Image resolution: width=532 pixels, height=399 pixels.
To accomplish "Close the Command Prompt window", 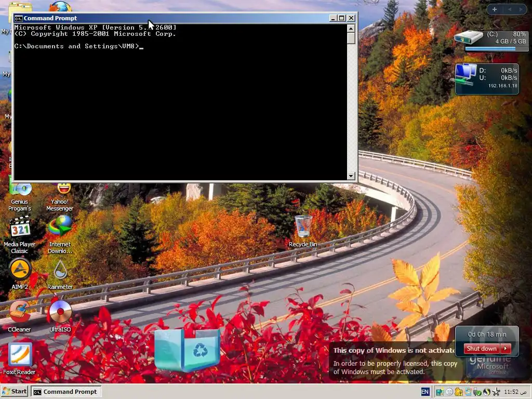I will [x=351, y=18].
